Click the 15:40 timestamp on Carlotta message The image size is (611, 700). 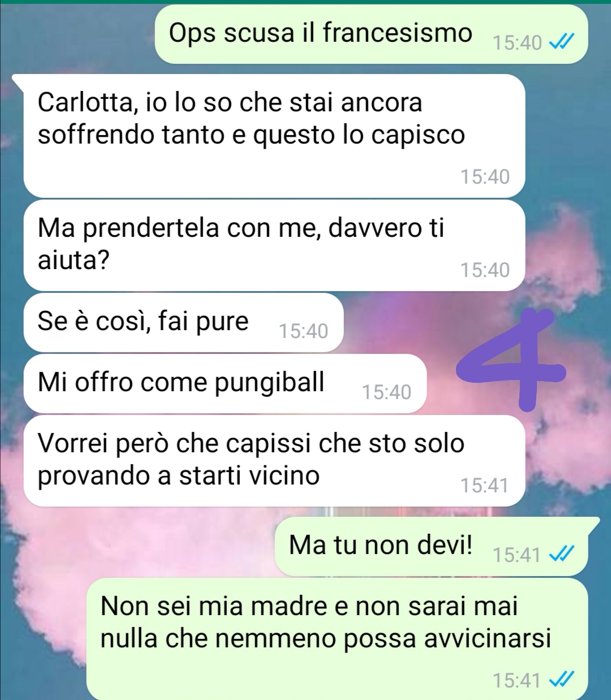(485, 176)
